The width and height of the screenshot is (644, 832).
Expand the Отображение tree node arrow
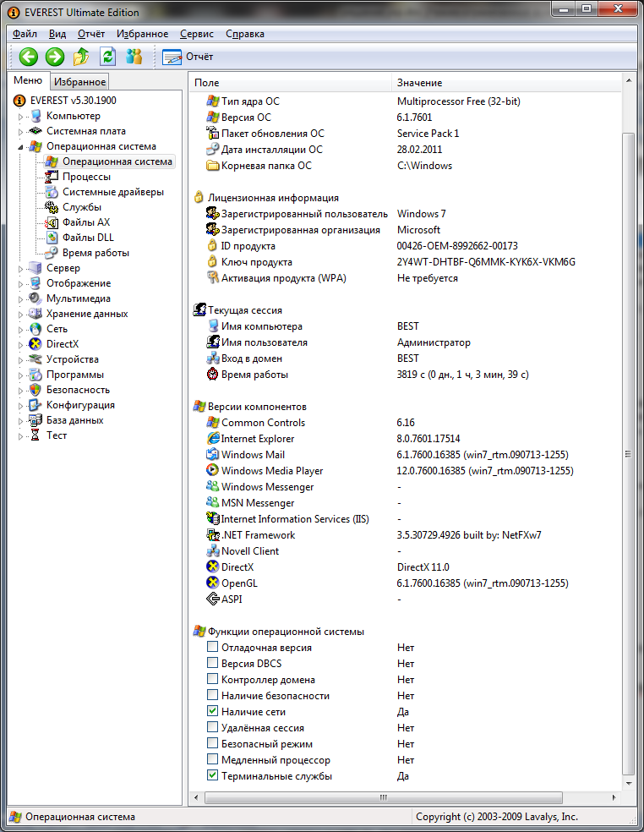pyautogui.click(x=20, y=284)
